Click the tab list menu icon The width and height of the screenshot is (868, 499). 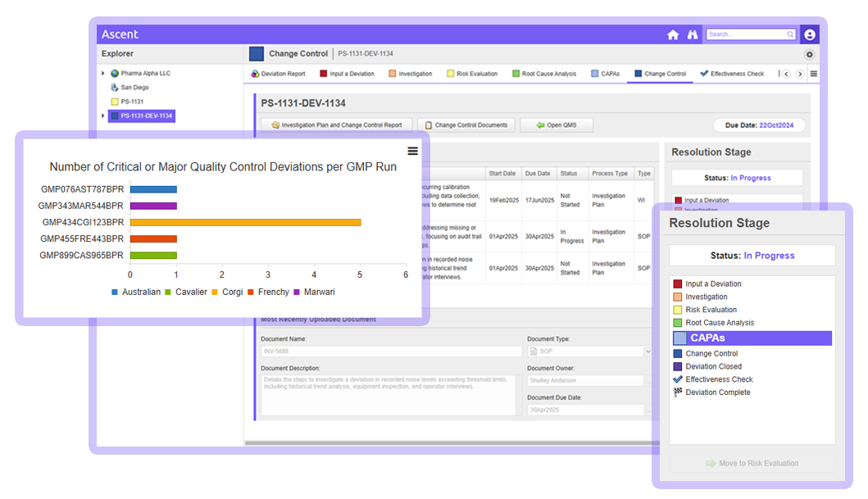[x=813, y=74]
